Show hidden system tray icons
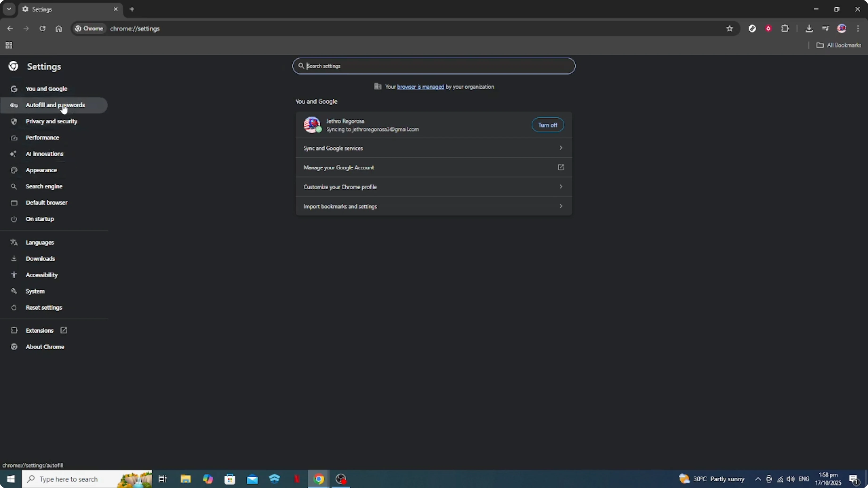The image size is (868, 488). coord(758,479)
